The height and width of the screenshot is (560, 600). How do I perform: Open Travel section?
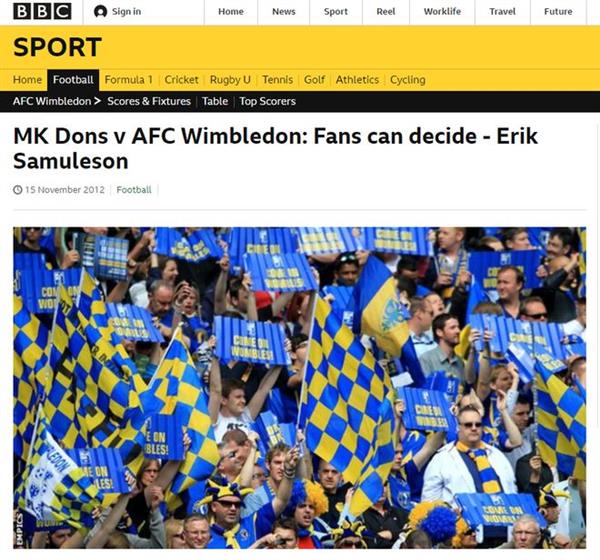click(x=502, y=12)
